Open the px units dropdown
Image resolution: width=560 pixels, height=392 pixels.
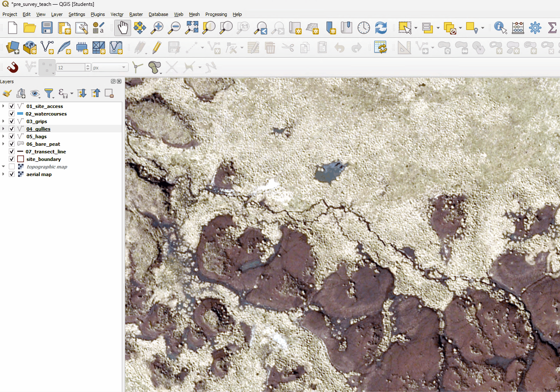coord(110,67)
